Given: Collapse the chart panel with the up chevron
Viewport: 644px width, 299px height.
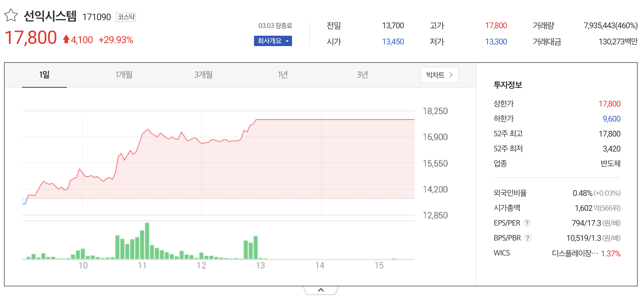Looking at the screenshot, I should pos(321,290).
